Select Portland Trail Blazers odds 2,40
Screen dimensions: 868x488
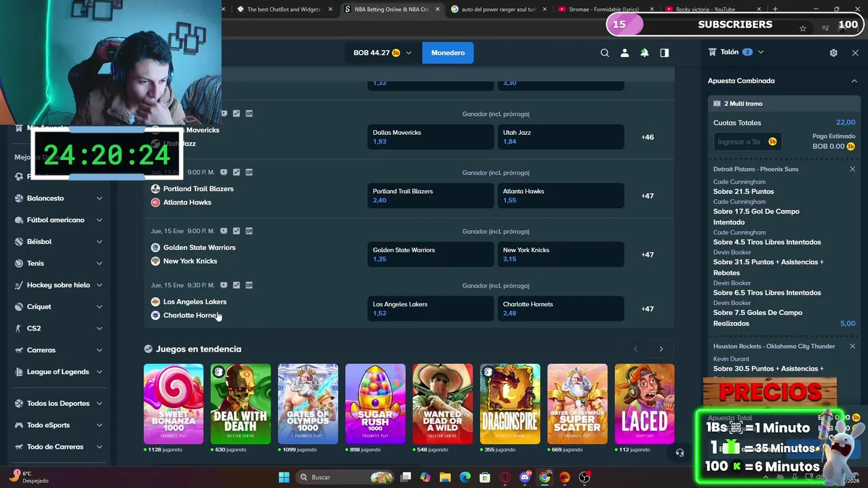431,196
